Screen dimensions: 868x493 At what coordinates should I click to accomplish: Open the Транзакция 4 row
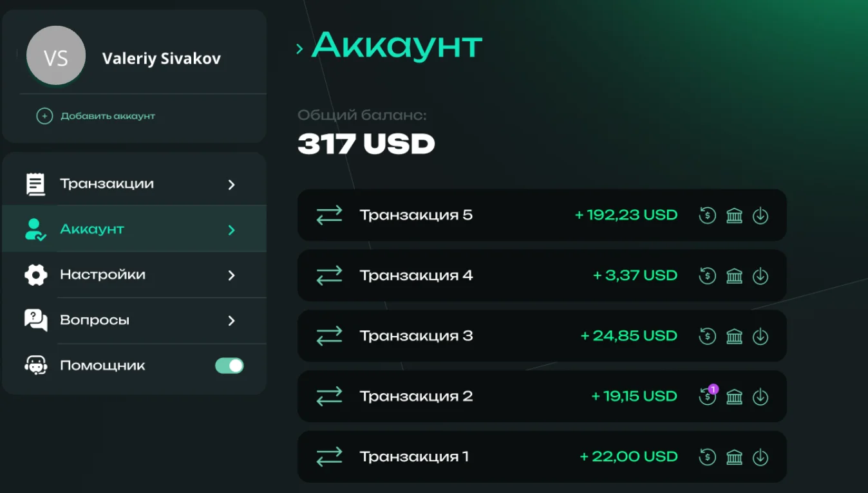pyautogui.click(x=542, y=275)
